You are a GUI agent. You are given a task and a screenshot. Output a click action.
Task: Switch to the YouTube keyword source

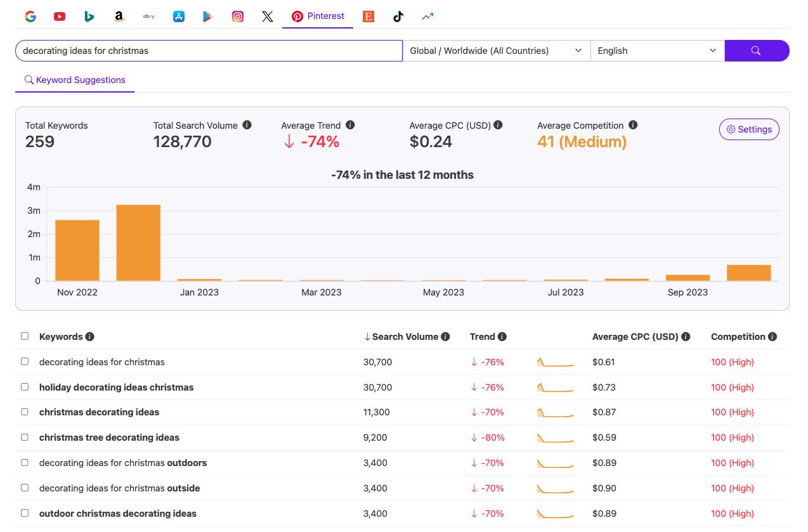[x=60, y=16]
